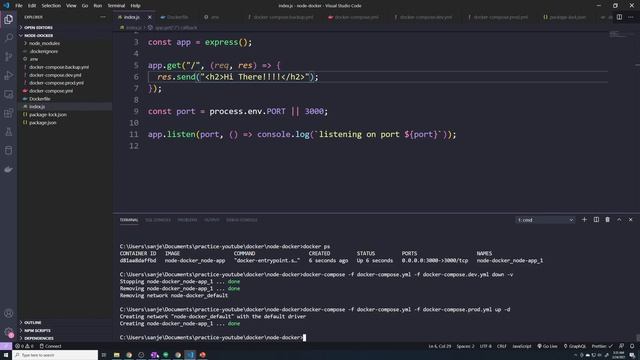Open Remote Explorer view in activity bar
The image size is (640, 360).
[x=8, y=94]
